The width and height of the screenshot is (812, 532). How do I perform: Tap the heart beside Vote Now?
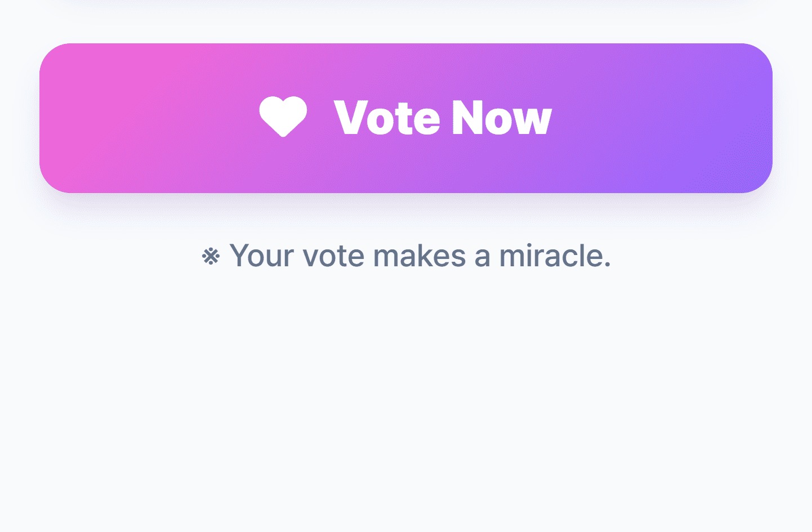point(283,115)
